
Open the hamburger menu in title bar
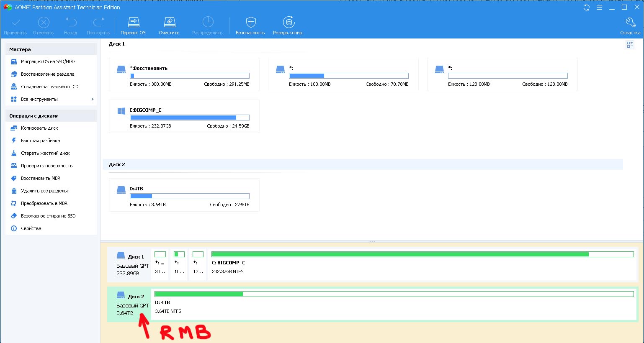(599, 8)
